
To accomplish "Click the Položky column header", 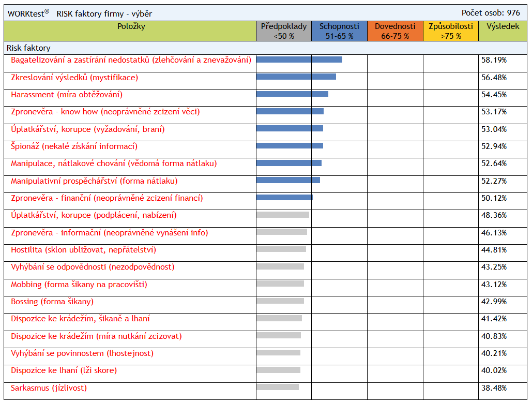I will pyautogui.click(x=131, y=27).
